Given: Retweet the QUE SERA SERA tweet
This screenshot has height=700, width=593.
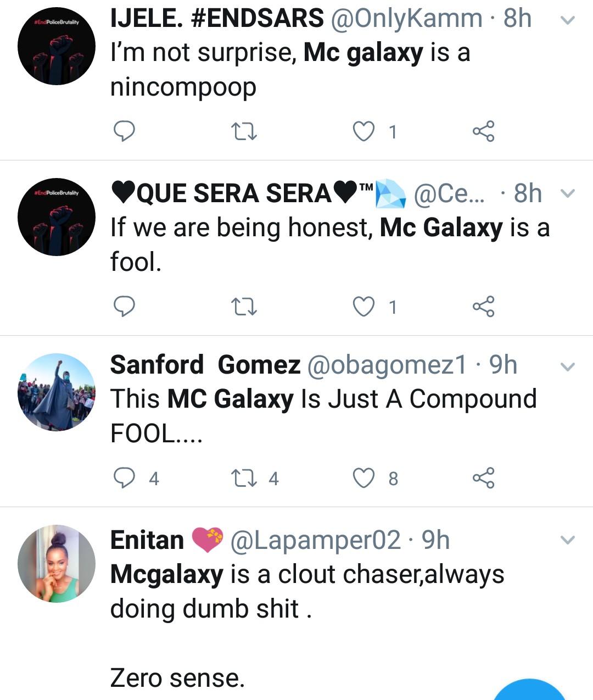Looking at the screenshot, I should pos(244,307).
